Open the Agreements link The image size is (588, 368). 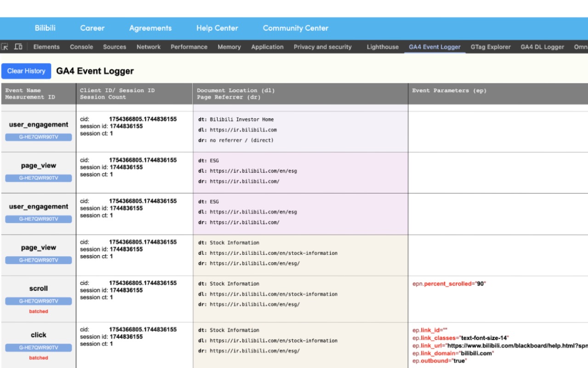click(x=150, y=28)
